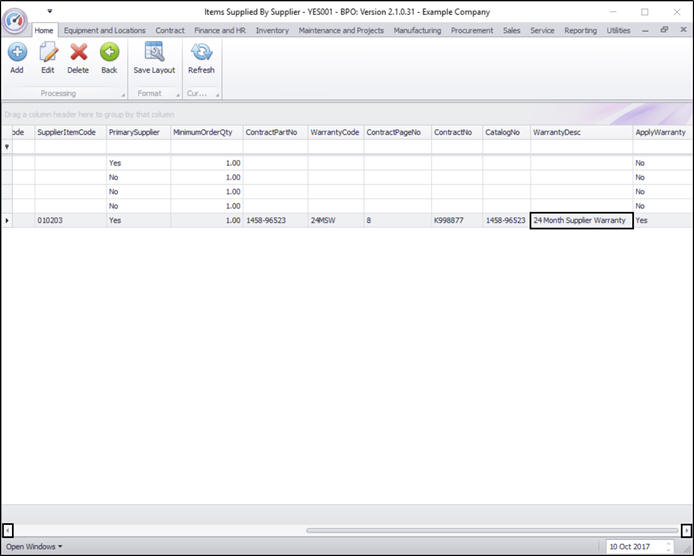Click the WarrantyDesc column header
The image size is (694, 556).
point(582,132)
